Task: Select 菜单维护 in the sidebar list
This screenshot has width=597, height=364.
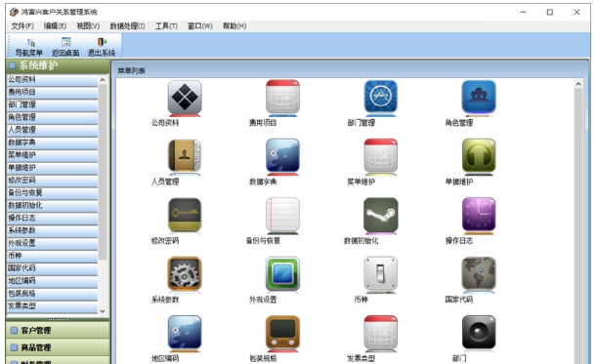Action: 53,155
